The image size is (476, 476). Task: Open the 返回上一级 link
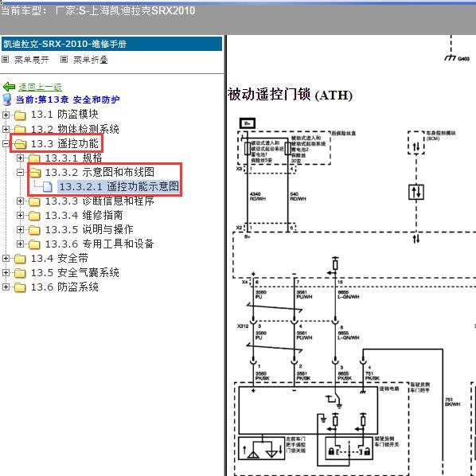[40, 87]
